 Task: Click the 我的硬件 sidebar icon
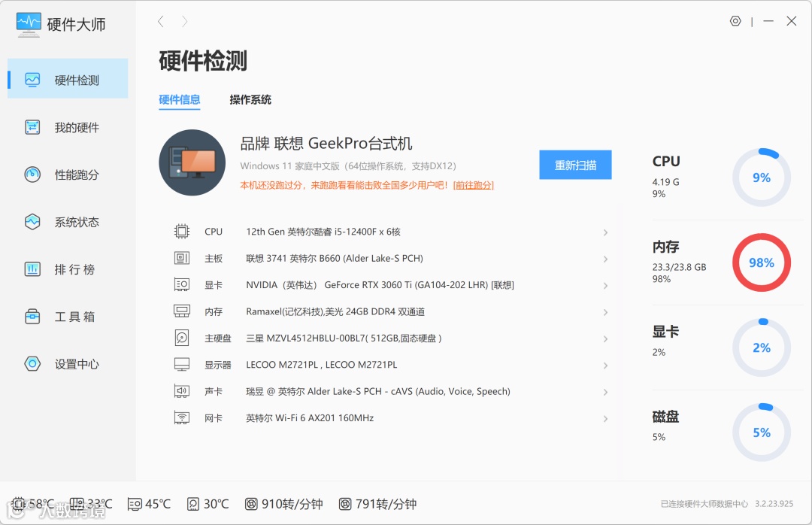pyautogui.click(x=32, y=127)
